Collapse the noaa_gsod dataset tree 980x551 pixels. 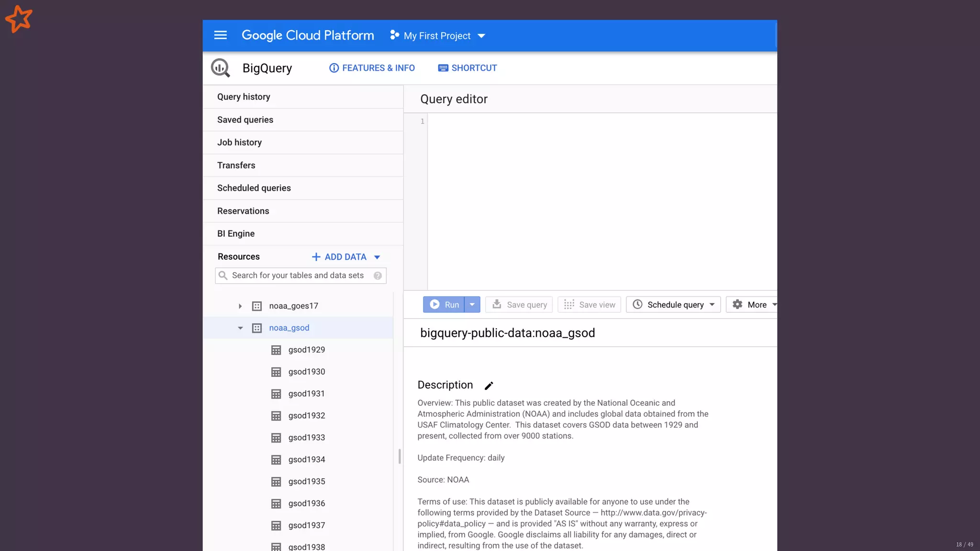(x=240, y=328)
